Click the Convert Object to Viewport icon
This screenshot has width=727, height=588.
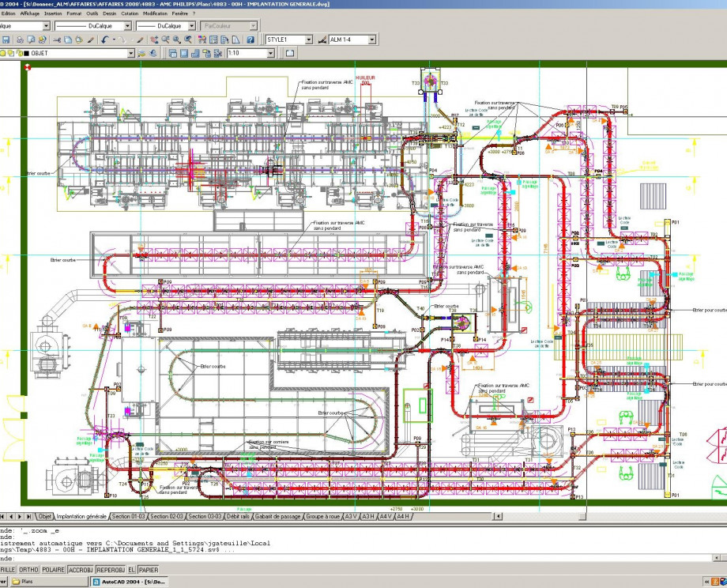206,53
